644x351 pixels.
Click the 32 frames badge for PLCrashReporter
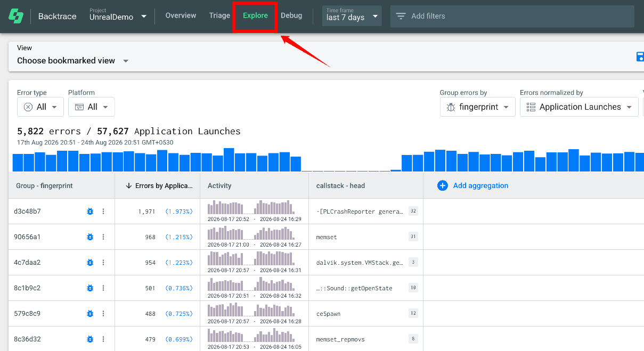[x=413, y=211]
